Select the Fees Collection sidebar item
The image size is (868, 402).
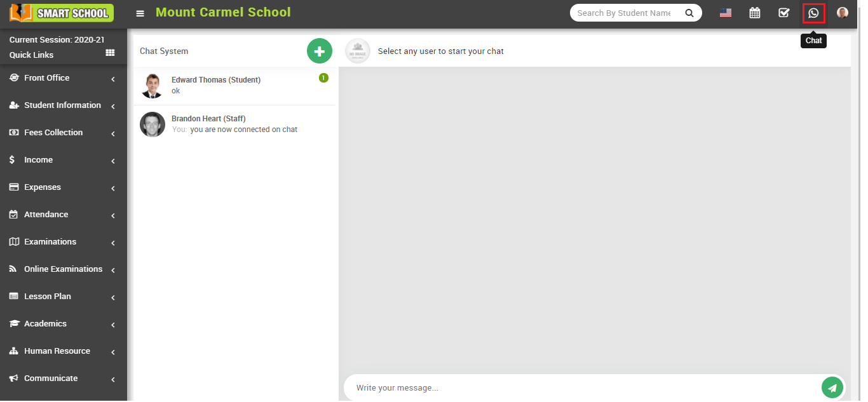coord(53,132)
